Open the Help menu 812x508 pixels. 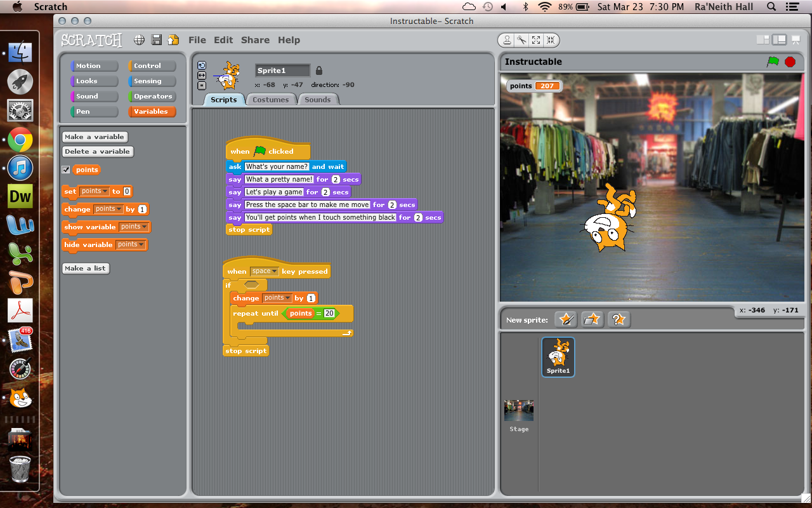[289, 40]
